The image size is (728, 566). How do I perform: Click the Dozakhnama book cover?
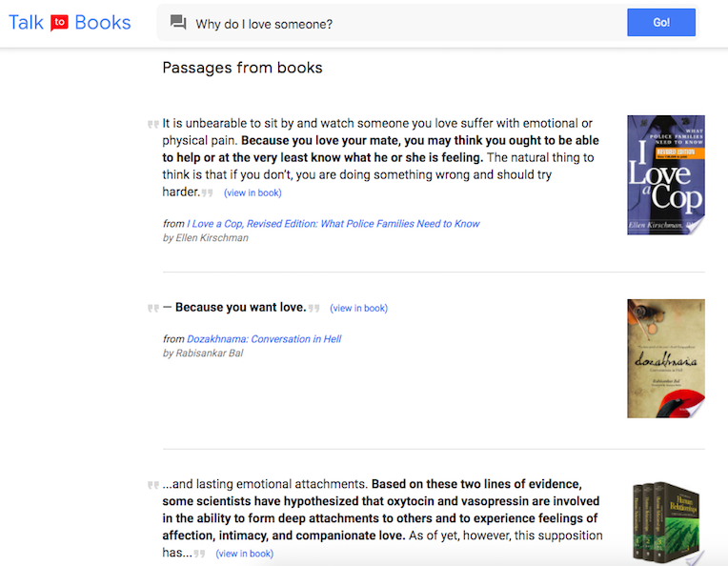pos(665,358)
